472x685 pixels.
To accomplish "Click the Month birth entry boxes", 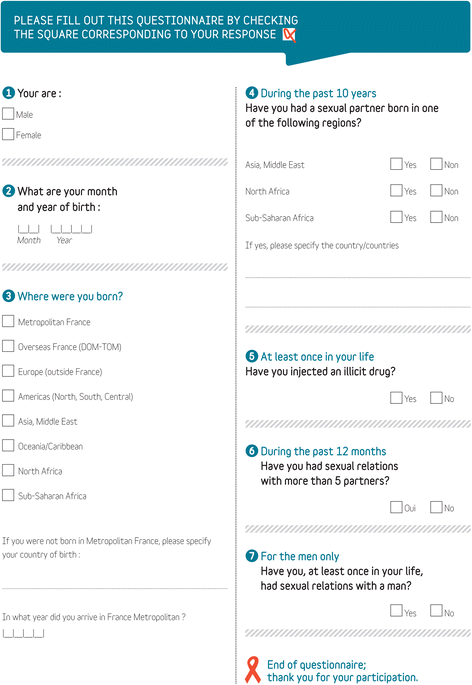I will click(28, 229).
